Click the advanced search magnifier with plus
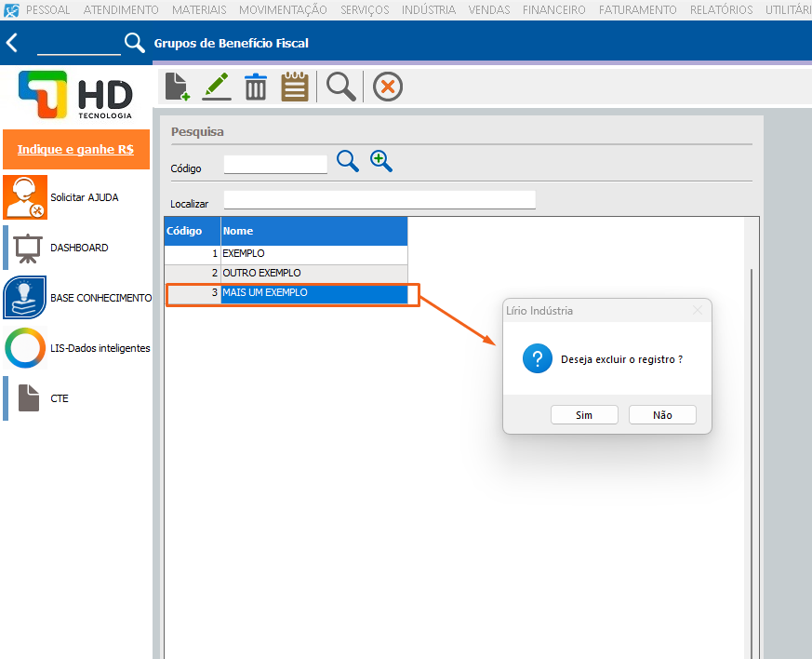 pyautogui.click(x=381, y=161)
